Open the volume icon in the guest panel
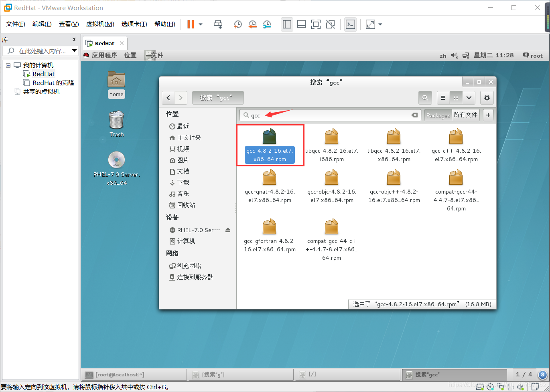Viewport: 550px width, 392px height. pyautogui.click(x=455, y=56)
